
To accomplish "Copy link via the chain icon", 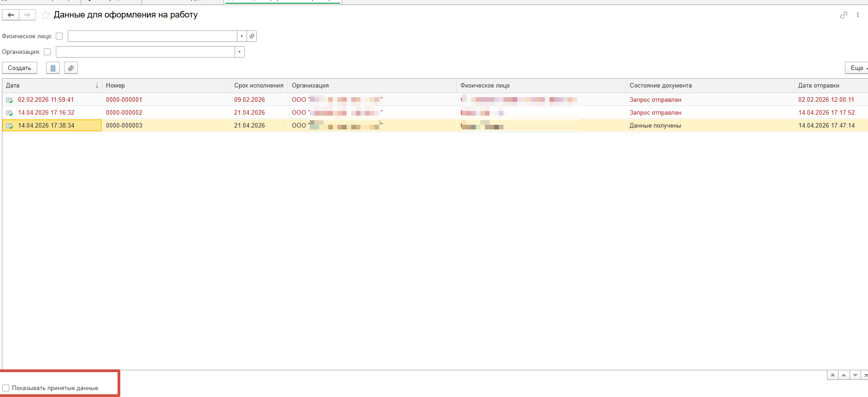I will coord(844,15).
